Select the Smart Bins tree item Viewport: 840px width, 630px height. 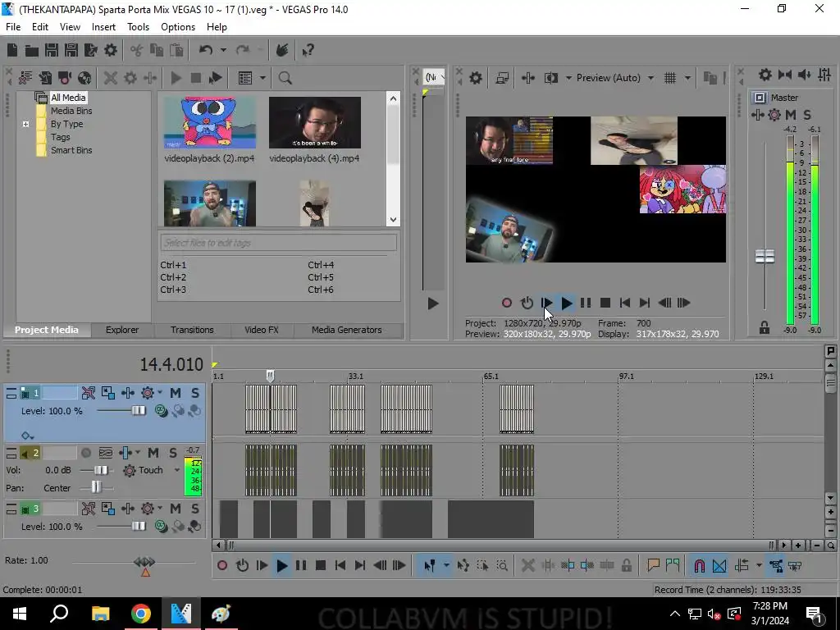coord(71,151)
